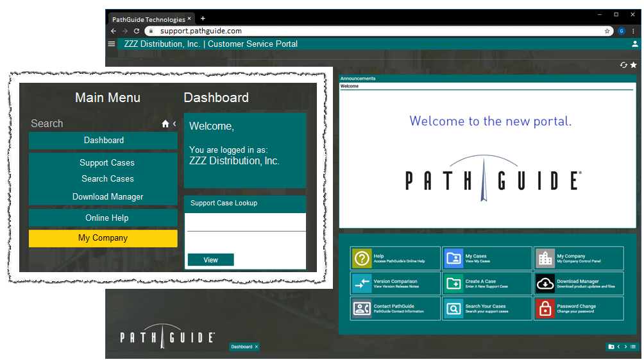This screenshot has height=362, width=644.
Task: Open the Password Change lock tile
Action: tap(579, 309)
